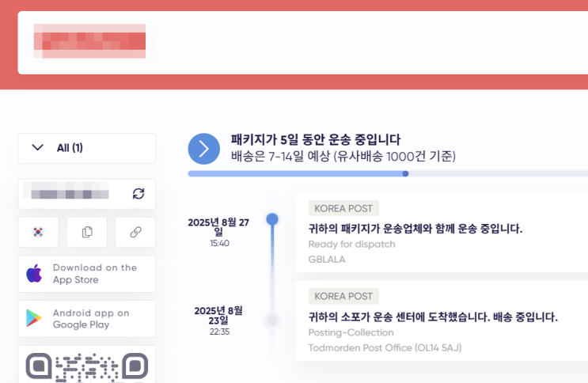Click KOREA POST tag in Posting-Collection entry
Screen dimensions: 588x383
343,296
